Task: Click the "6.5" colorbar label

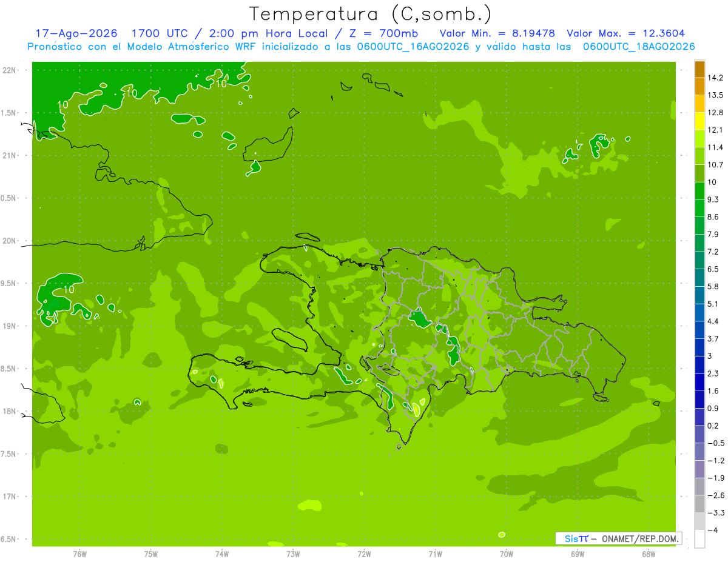Action: (713, 269)
